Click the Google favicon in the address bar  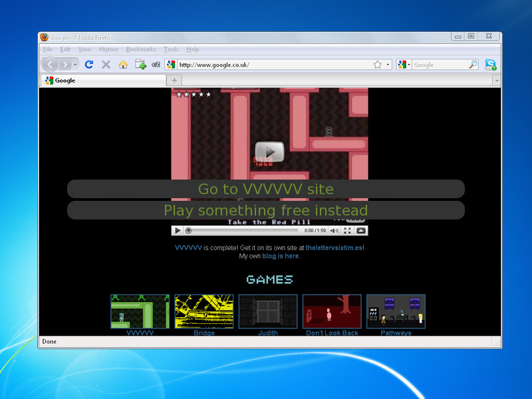[171, 64]
